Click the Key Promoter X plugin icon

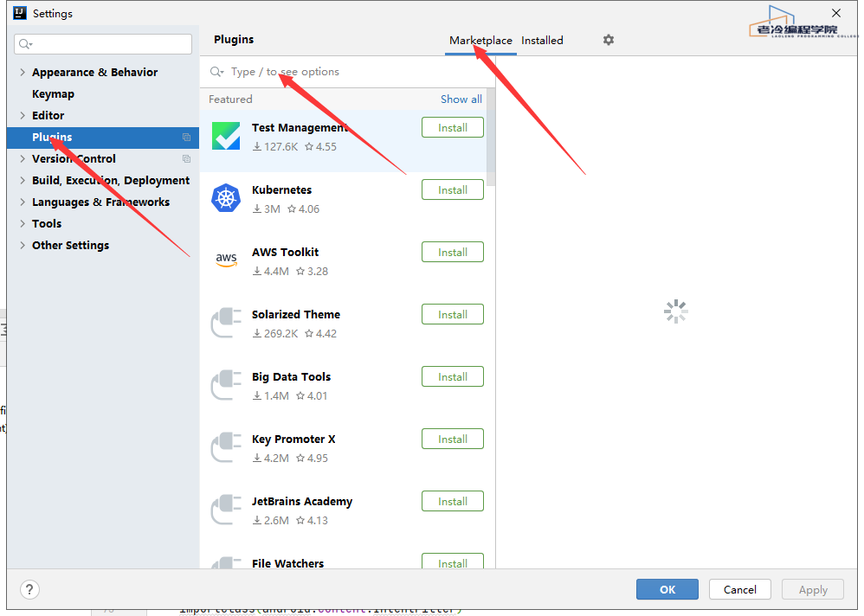pos(227,447)
